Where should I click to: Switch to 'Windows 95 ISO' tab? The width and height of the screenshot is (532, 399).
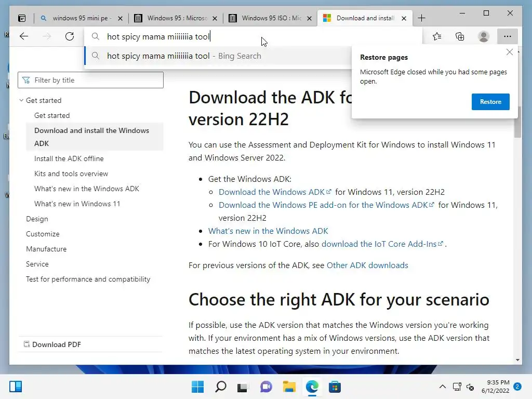(x=271, y=18)
